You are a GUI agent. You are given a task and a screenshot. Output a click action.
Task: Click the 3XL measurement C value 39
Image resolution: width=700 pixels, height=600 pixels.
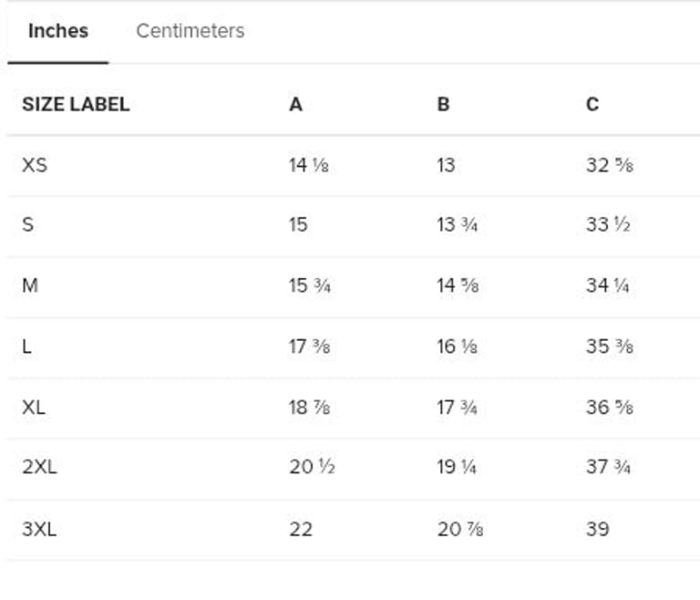pyautogui.click(x=597, y=529)
